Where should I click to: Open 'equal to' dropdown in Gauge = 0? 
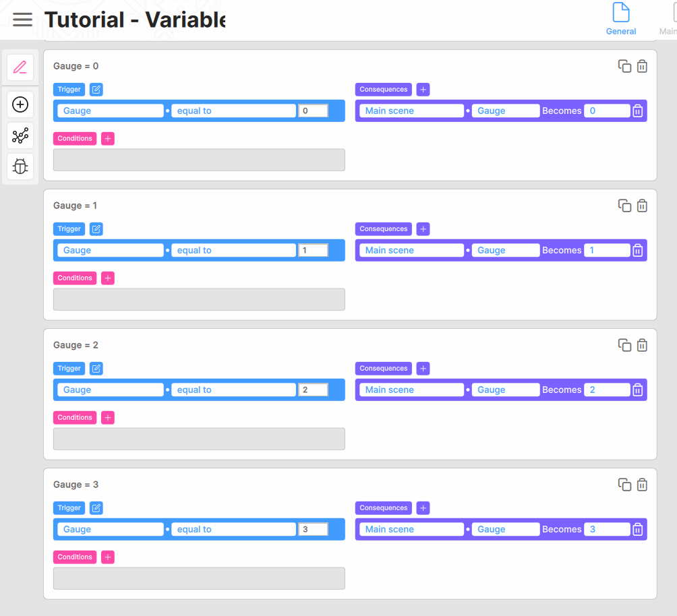[233, 111]
